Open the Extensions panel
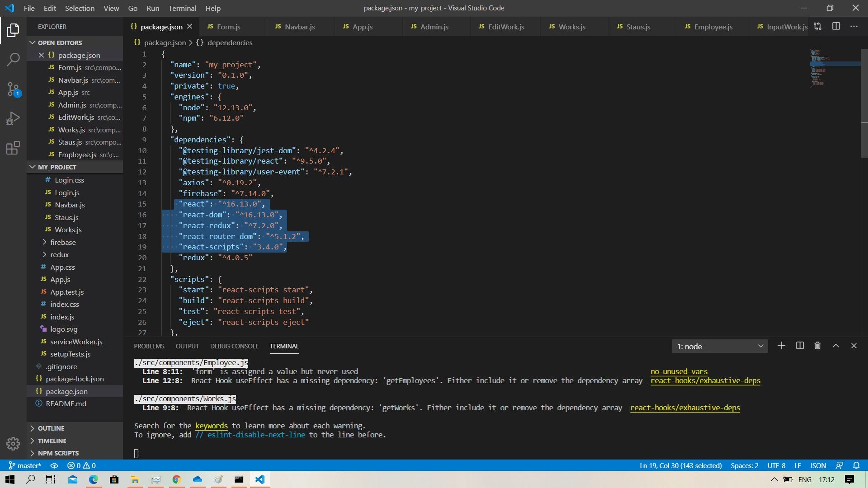868x488 pixels. point(13,148)
